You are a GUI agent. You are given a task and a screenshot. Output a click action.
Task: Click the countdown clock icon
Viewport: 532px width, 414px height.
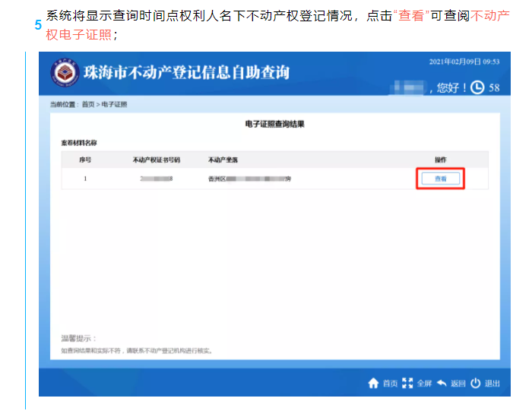pyautogui.click(x=477, y=87)
